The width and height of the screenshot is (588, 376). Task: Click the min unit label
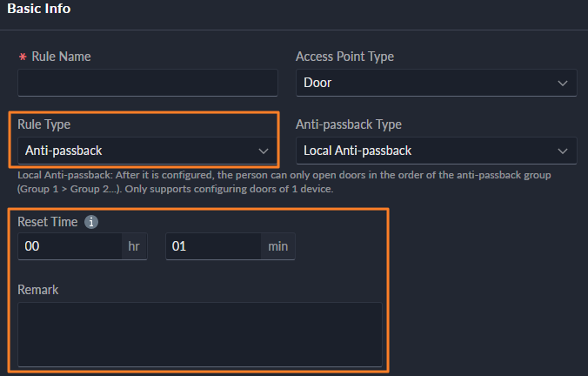point(277,246)
